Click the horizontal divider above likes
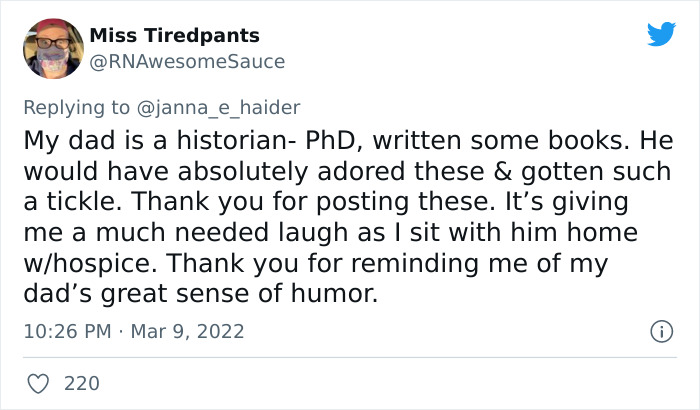Viewport: 700px width, 410px height. click(350, 357)
